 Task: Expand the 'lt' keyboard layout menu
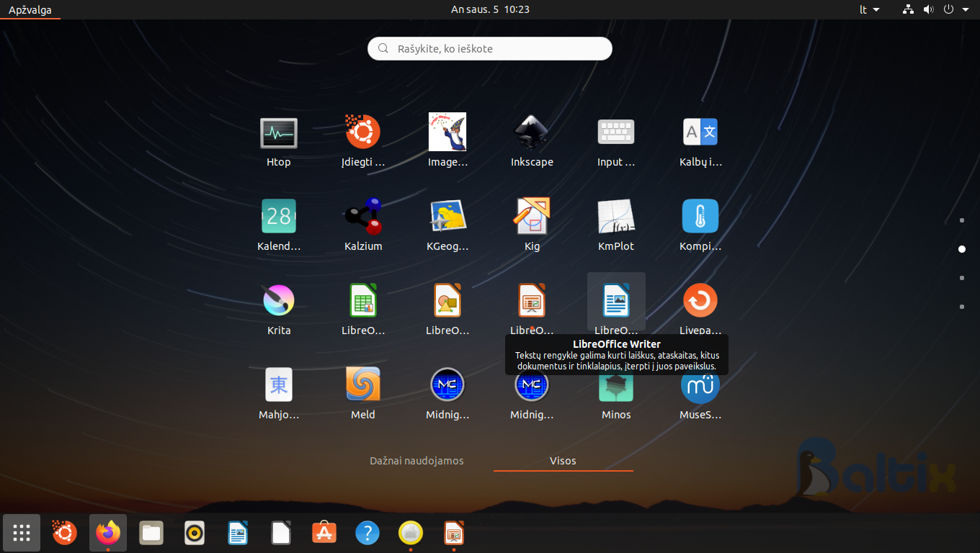coord(869,9)
